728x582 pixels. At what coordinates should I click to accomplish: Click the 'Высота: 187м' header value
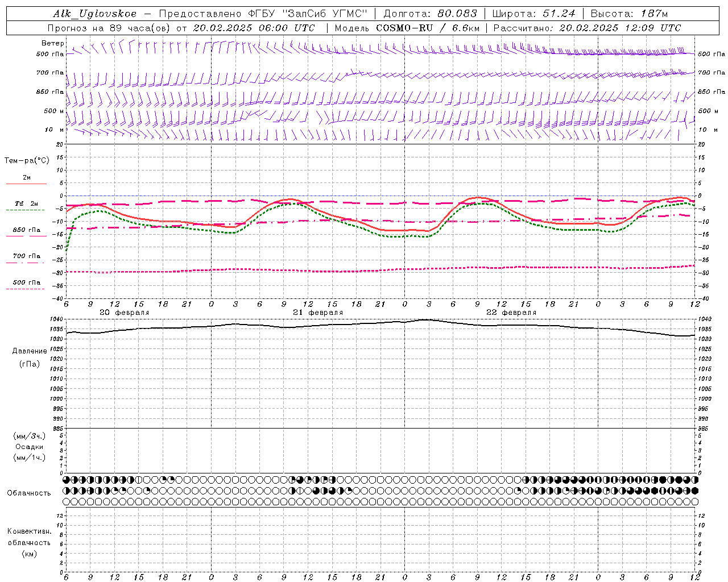630,14
